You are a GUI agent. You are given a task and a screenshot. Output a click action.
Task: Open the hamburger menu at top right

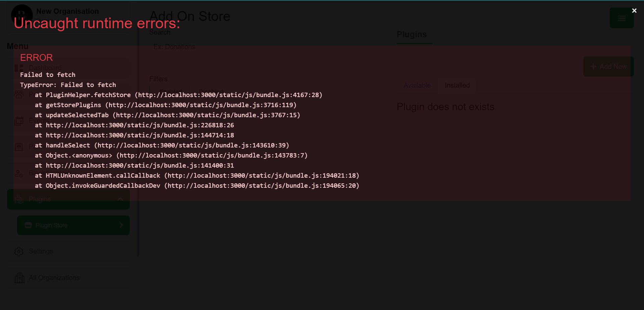622,18
